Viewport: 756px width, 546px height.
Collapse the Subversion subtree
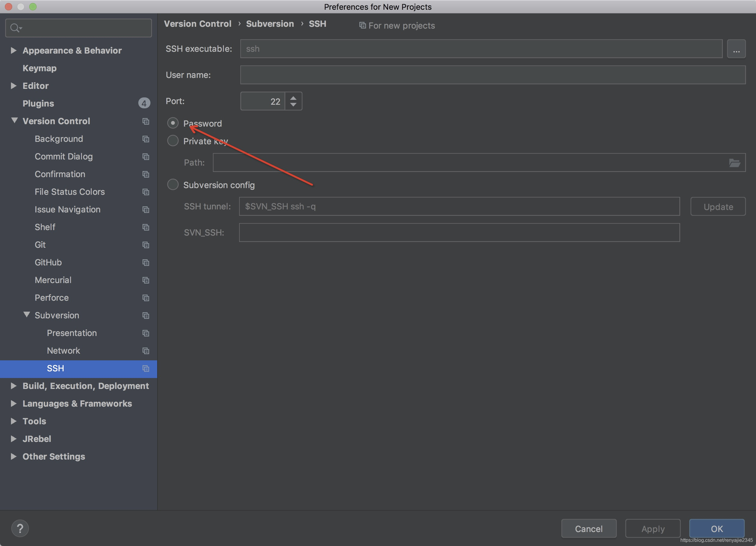coord(27,315)
